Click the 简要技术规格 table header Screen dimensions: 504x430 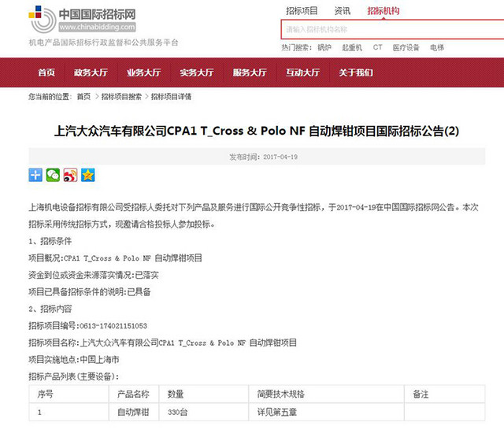[x=280, y=394]
